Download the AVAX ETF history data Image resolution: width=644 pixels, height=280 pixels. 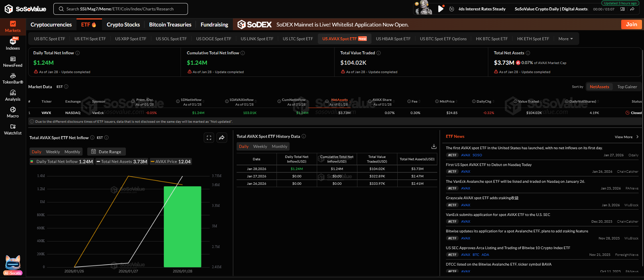434,147
